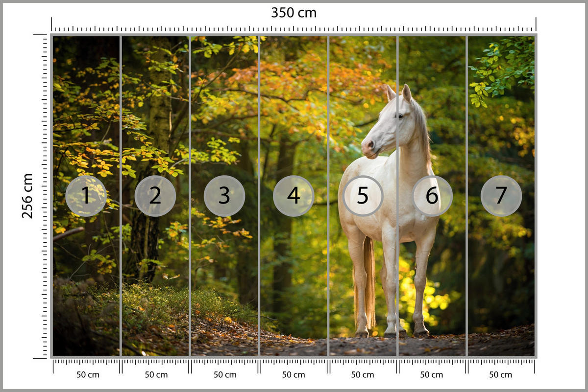
Task: Click the numbered circle 1
Action: [86, 196]
